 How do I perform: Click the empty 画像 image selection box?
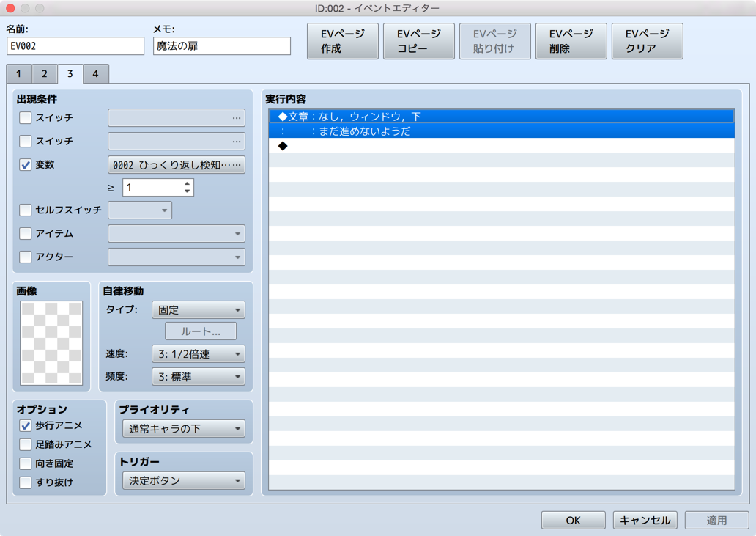point(51,340)
